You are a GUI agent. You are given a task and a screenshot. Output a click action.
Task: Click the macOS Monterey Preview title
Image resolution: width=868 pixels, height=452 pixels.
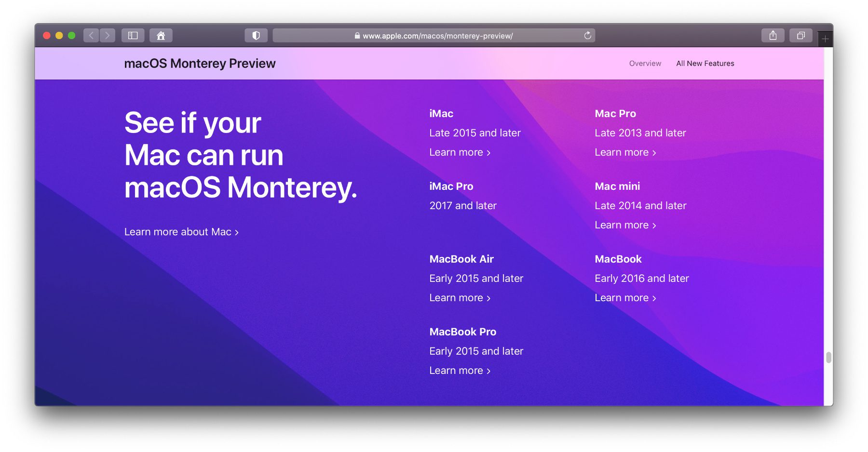(x=200, y=64)
